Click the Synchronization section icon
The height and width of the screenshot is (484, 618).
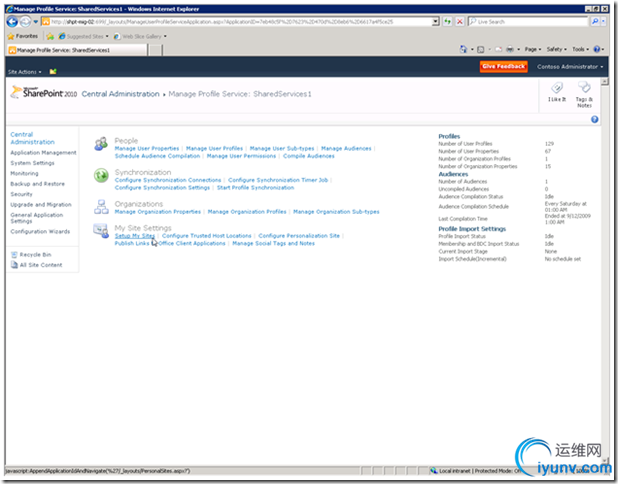pos(101,175)
